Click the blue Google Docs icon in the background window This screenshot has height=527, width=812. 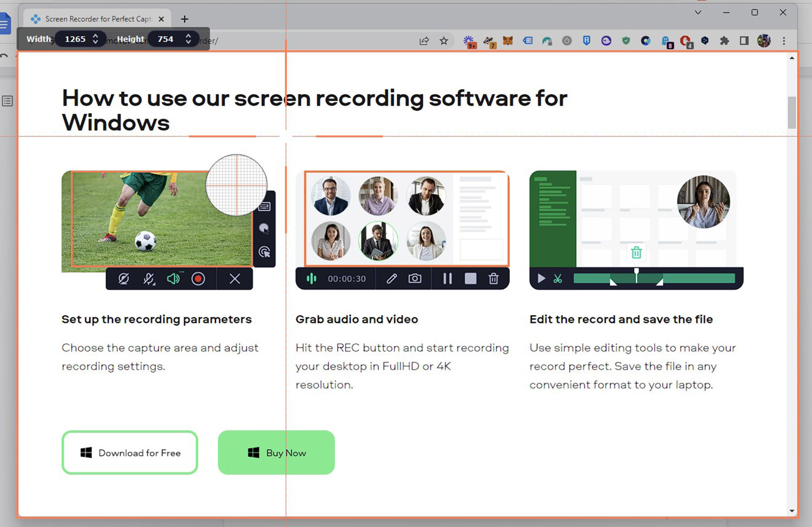[x=5, y=24]
